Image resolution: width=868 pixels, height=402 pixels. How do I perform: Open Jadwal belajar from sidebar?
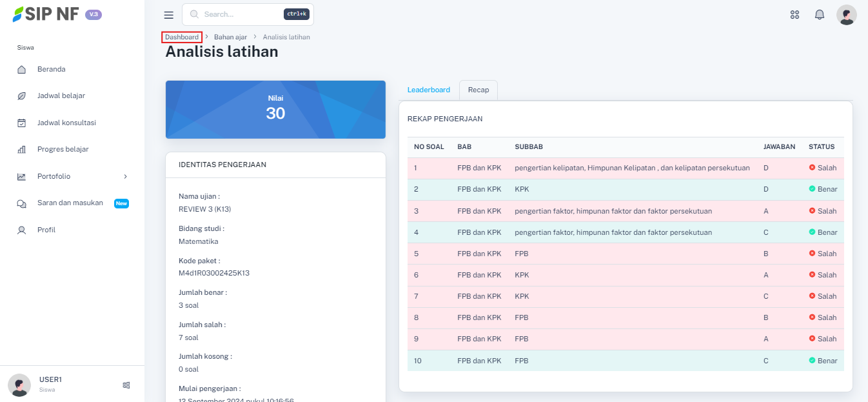(61, 96)
